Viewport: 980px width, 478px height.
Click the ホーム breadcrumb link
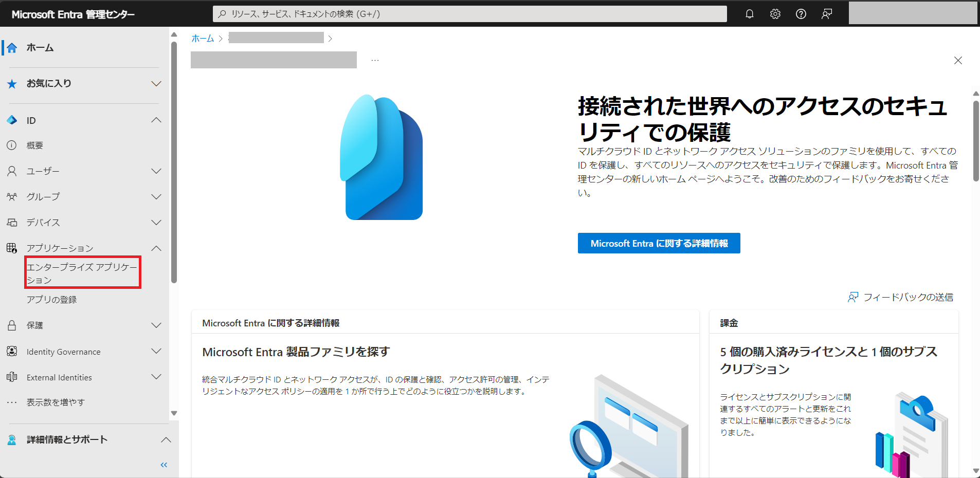click(x=203, y=38)
